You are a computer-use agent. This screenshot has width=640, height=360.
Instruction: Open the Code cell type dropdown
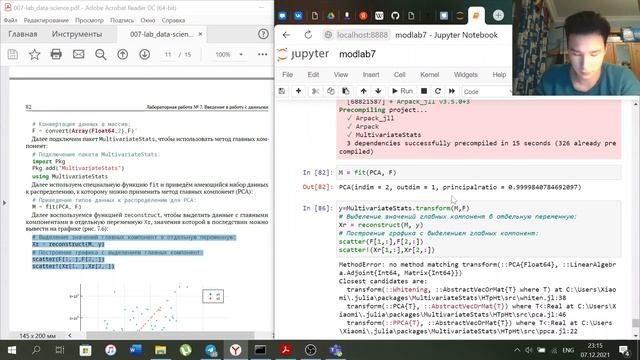[x=487, y=91]
